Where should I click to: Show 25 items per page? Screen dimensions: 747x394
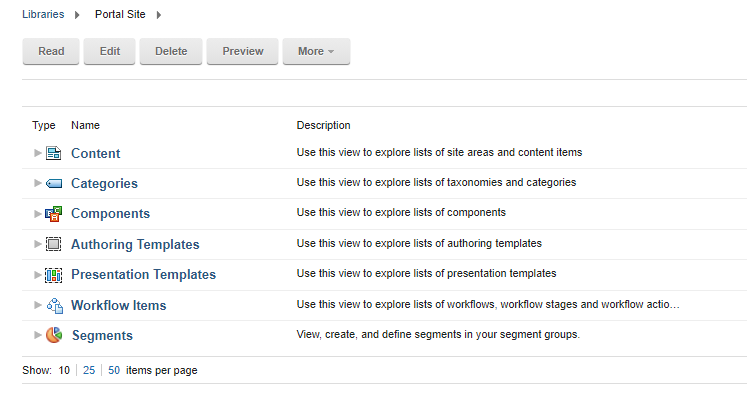tap(89, 370)
